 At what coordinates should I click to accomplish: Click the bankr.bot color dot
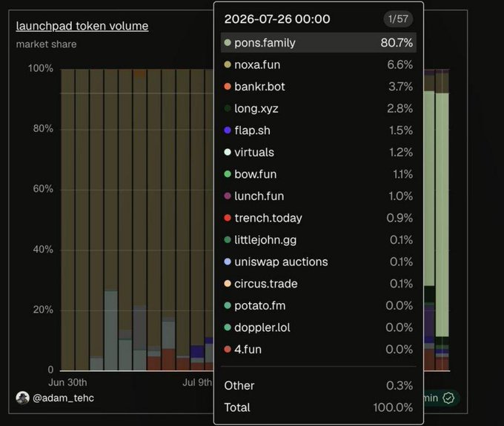tap(228, 87)
